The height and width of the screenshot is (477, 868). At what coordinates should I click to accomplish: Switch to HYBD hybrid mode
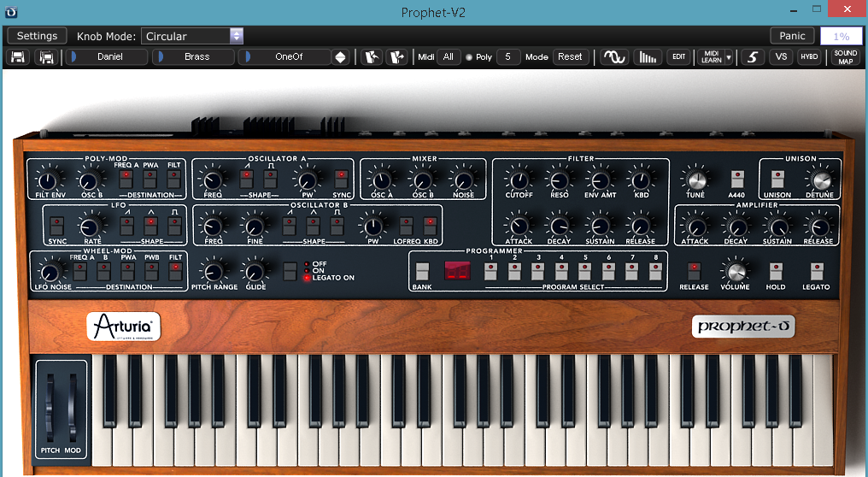(809, 57)
